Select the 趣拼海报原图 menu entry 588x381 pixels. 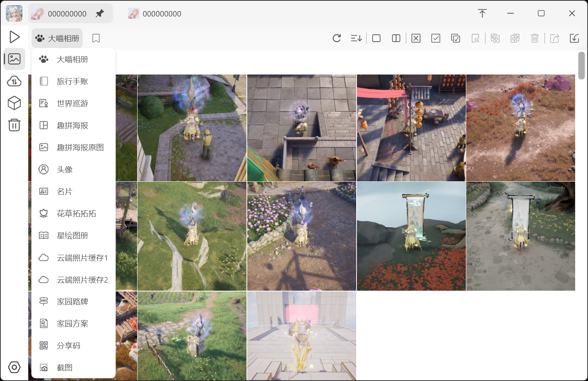click(x=73, y=148)
